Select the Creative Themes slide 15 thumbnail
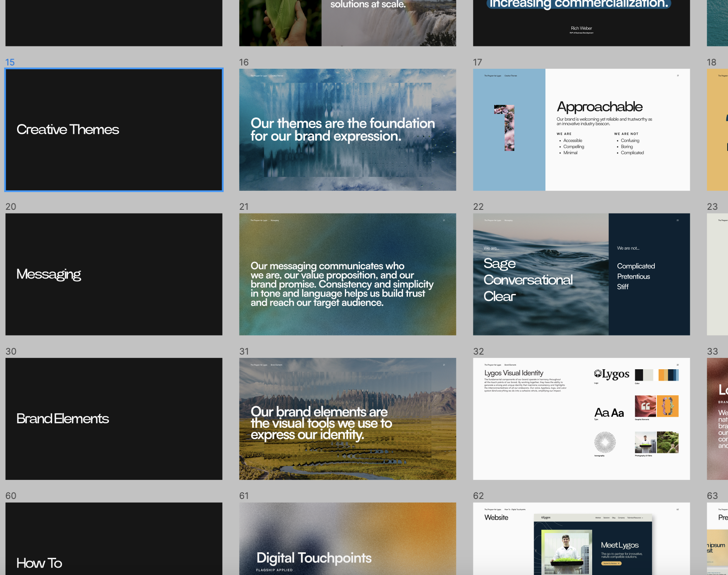Screen dimensions: 728x575 pyautogui.click(x=114, y=130)
